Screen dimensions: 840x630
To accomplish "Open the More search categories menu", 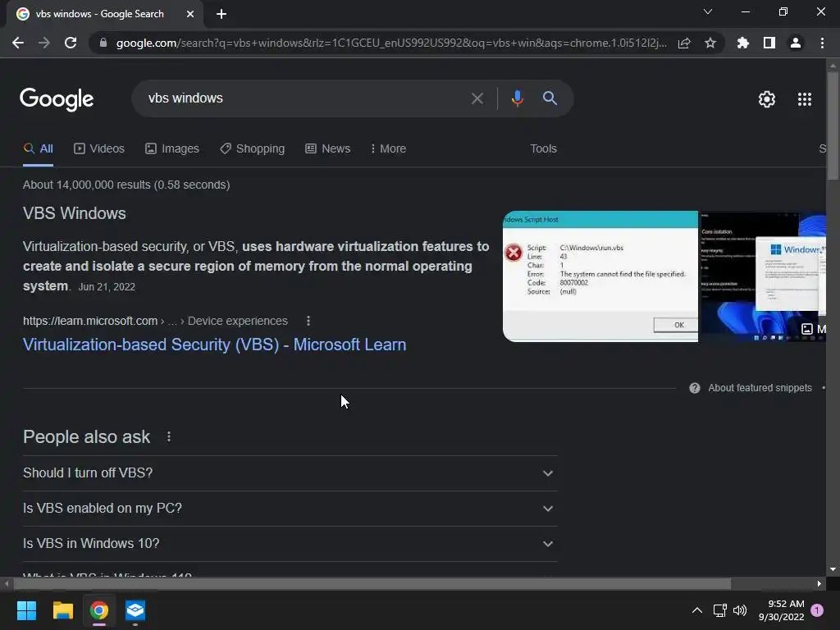I will [388, 149].
